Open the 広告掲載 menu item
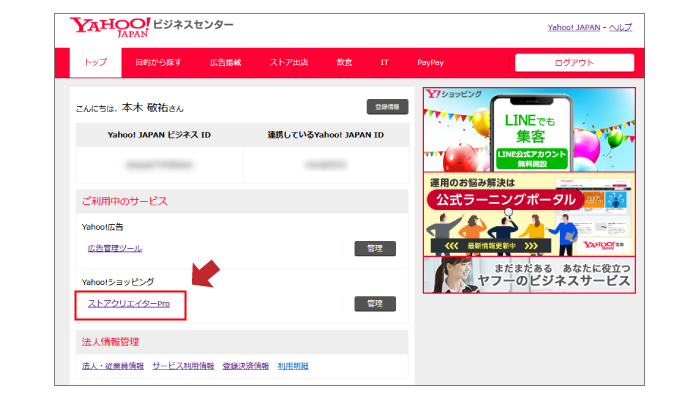The width and height of the screenshot is (700, 400). (x=225, y=62)
